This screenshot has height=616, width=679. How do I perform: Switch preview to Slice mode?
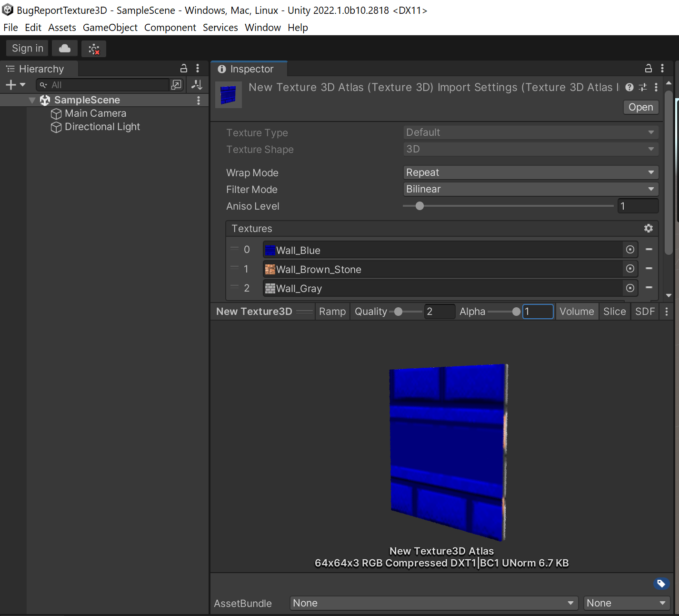[614, 311]
